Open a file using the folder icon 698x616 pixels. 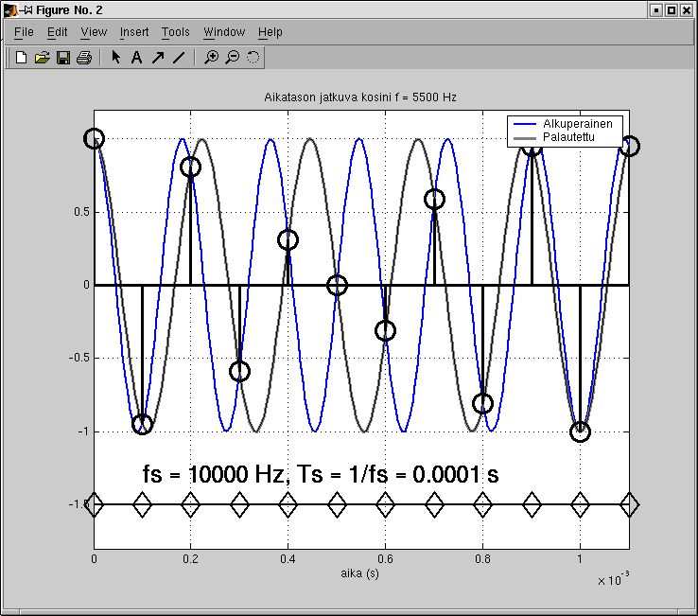[x=42, y=58]
